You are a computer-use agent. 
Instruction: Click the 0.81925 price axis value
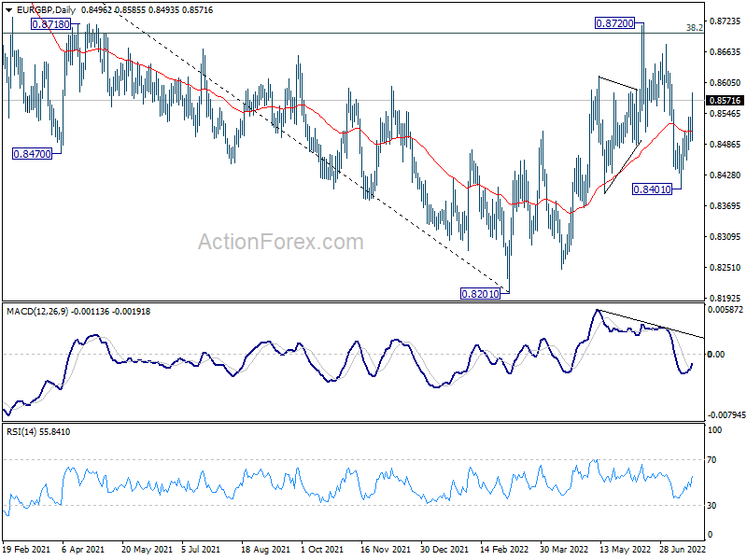(726, 299)
